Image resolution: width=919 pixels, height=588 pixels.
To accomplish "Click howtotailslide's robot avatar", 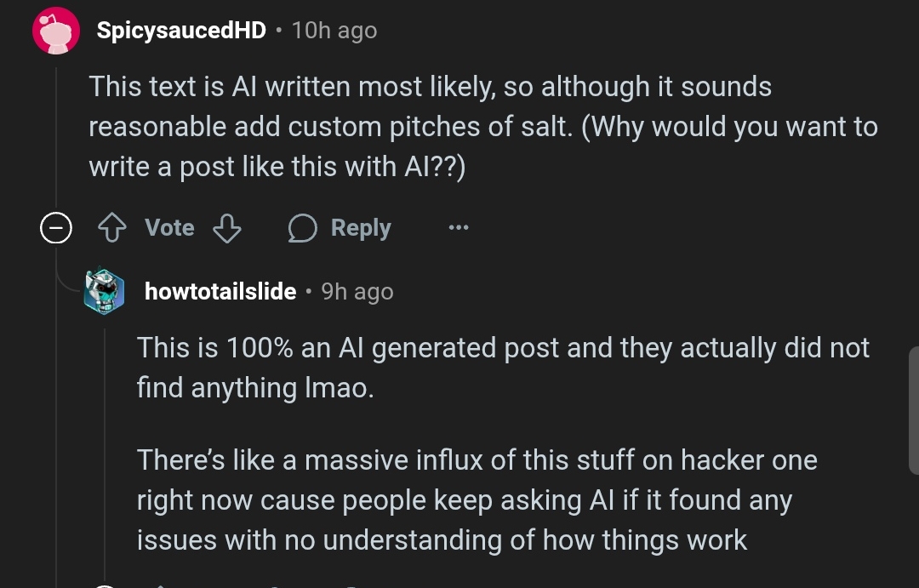I will [105, 292].
